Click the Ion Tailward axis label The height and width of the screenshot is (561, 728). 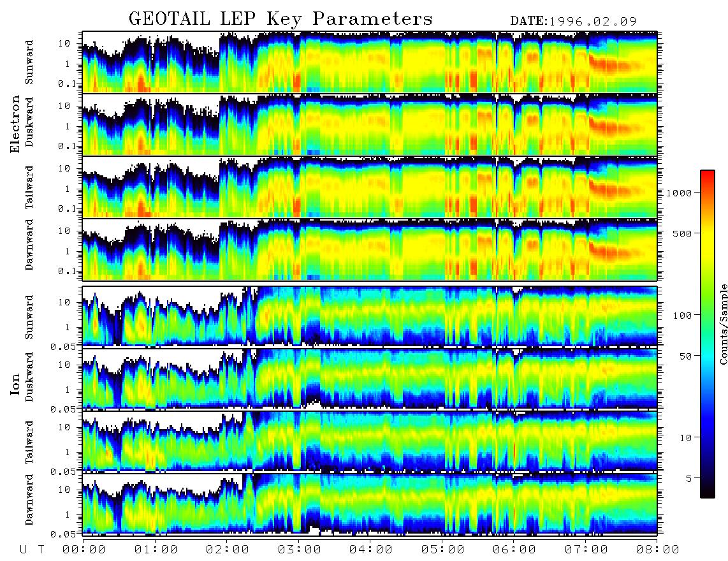[29, 442]
